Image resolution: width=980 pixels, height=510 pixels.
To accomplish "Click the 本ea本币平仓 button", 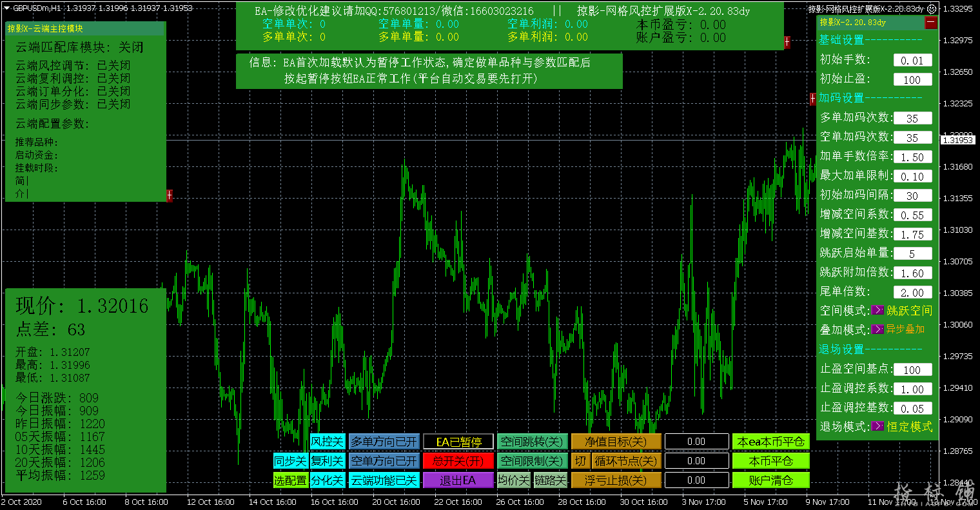I will (x=771, y=442).
